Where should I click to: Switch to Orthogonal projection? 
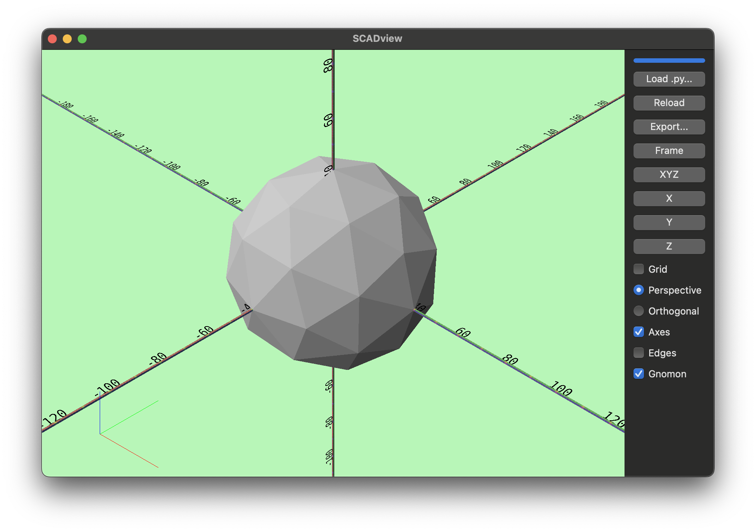tap(638, 311)
